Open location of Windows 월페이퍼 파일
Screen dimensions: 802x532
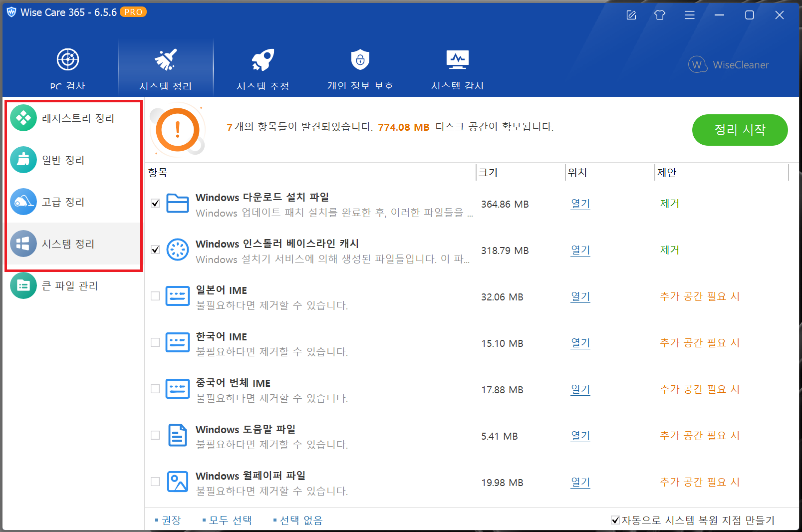tap(580, 482)
